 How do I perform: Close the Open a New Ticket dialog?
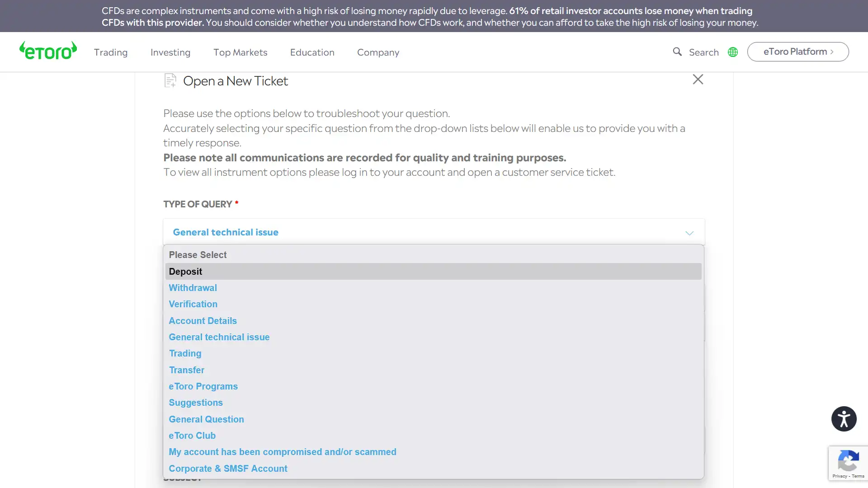point(698,80)
